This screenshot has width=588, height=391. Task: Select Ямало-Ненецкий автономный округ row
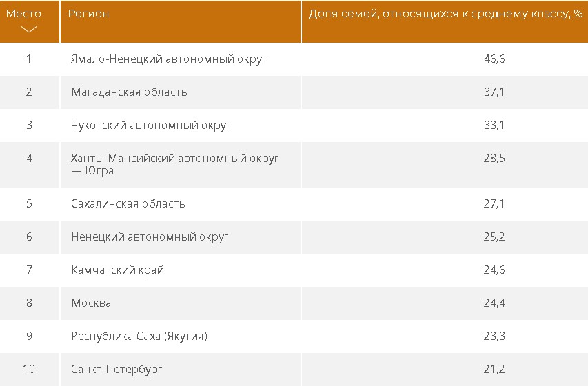(168, 59)
